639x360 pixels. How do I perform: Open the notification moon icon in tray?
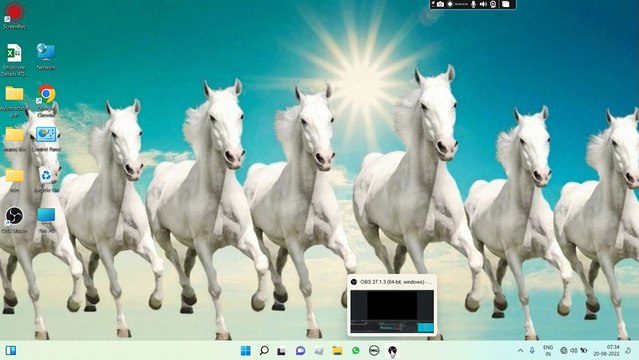tap(628, 351)
